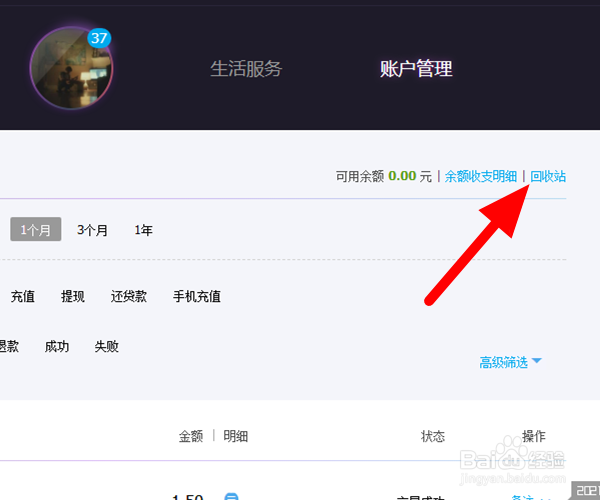Open the 回收站 link
The image size is (600, 500).
click(548, 176)
